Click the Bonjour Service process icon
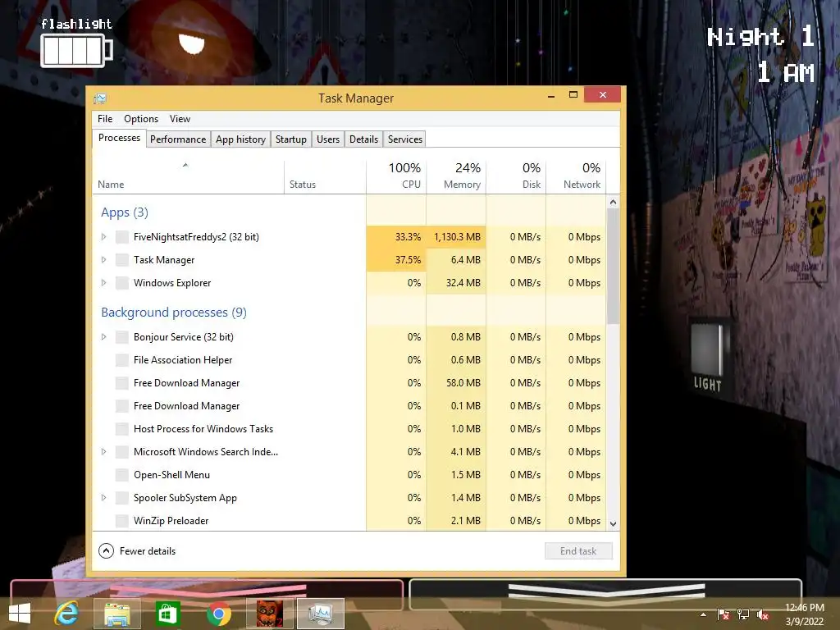 [122, 337]
